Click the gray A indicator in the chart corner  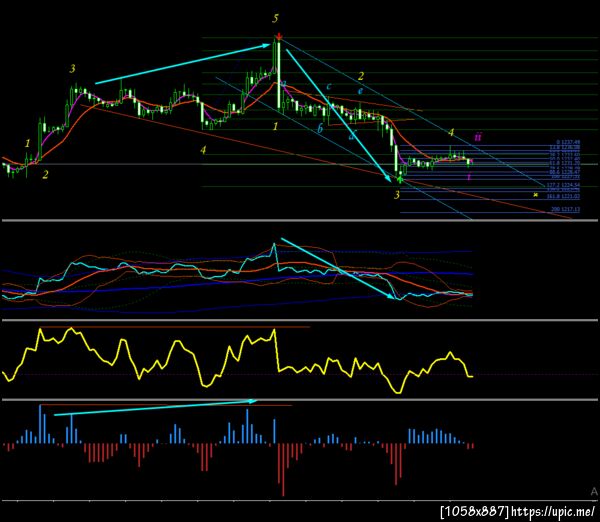(x=594, y=491)
